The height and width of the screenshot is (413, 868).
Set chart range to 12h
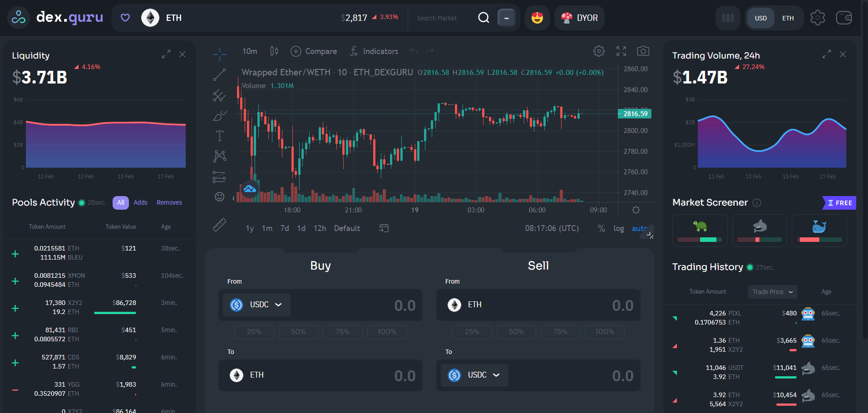pyautogui.click(x=320, y=228)
